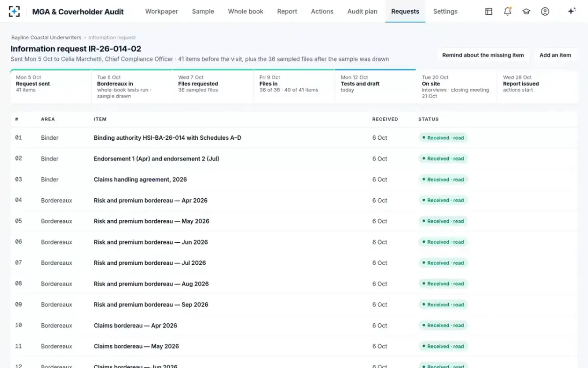Open Risk and premium bordereau — Aug 2026
Image resolution: width=588 pixels, height=368 pixels.
pos(151,284)
